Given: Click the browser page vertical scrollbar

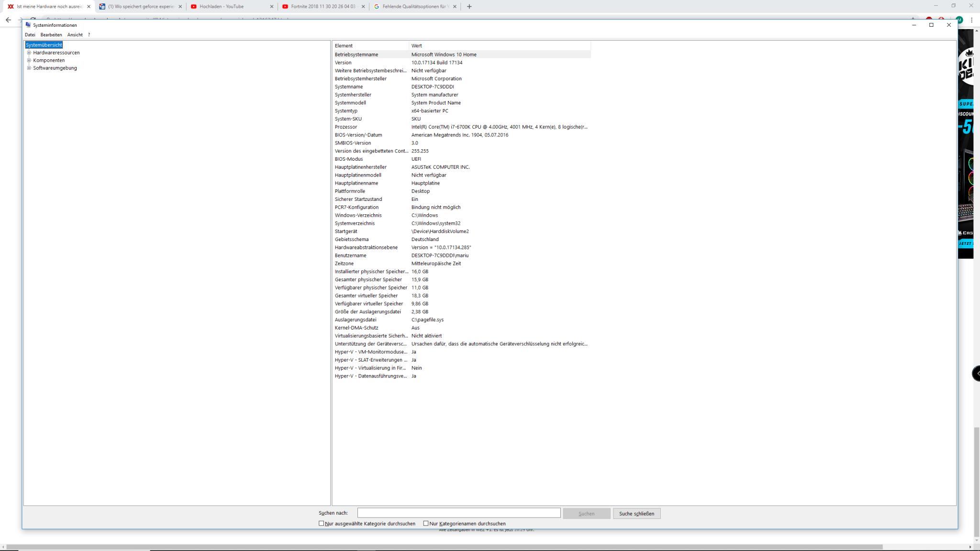Looking at the screenshot, I should click(976, 478).
